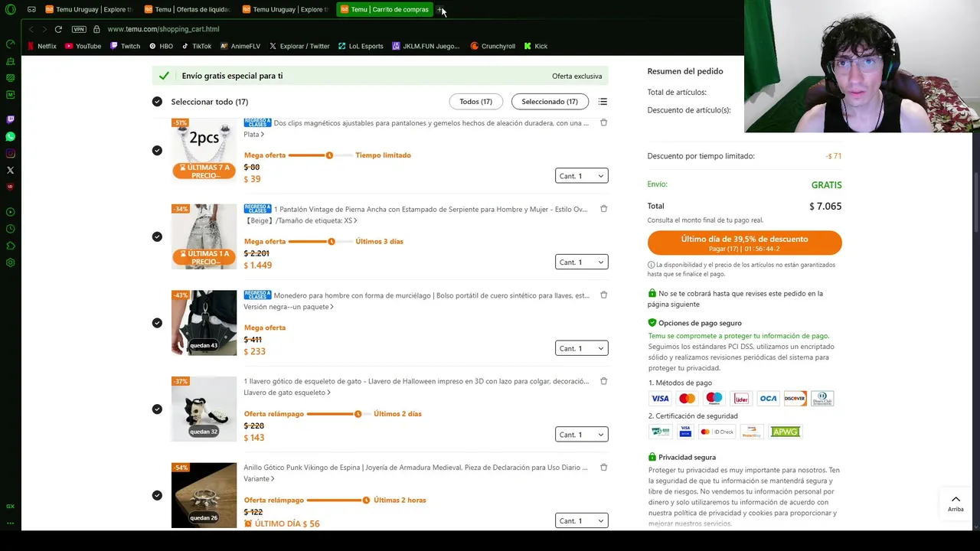
Task: Remove the Pantalón Vintage item via trash icon
Action: pyautogui.click(x=603, y=208)
